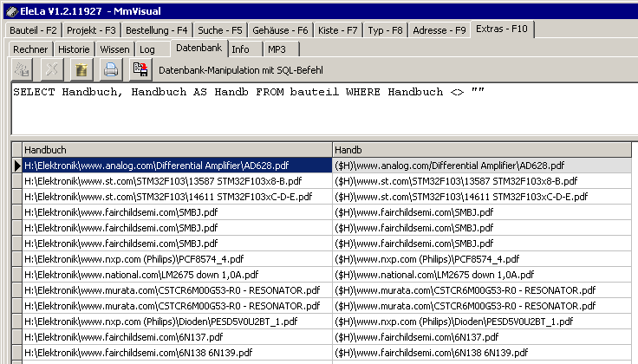Open the Typ - F8 tab
Screen dimensions: 638x364
click(386, 30)
